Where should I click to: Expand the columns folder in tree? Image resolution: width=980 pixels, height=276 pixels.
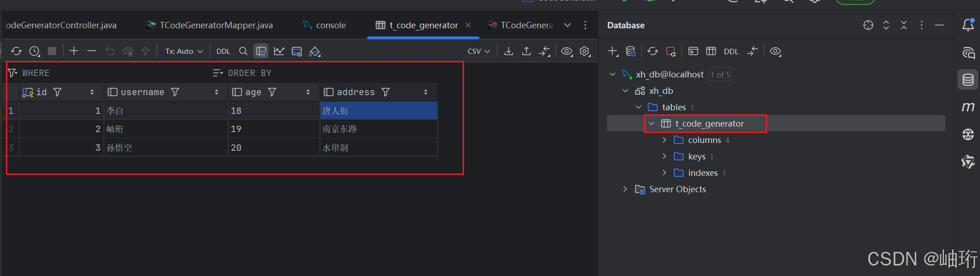click(x=664, y=140)
